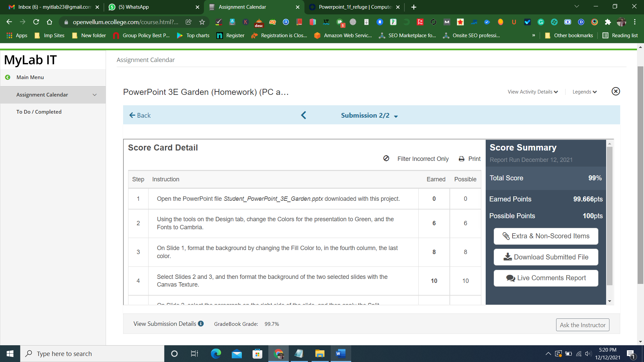The width and height of the screenshot is (644, 362).
Task: Open the Legends dropdown
Action: click(x=585, y=92)
